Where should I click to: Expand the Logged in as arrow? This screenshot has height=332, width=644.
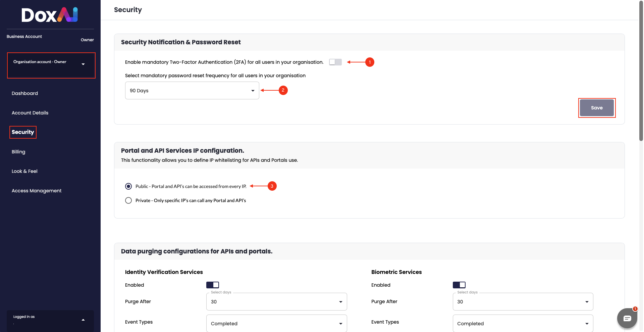[x=83, y=320]
